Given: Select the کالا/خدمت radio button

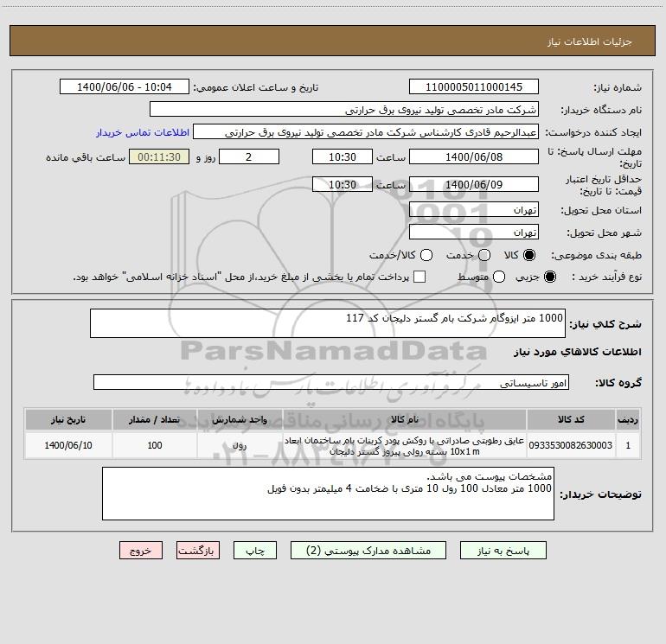Looking at the screenshot, I should [x=426, y=255].
